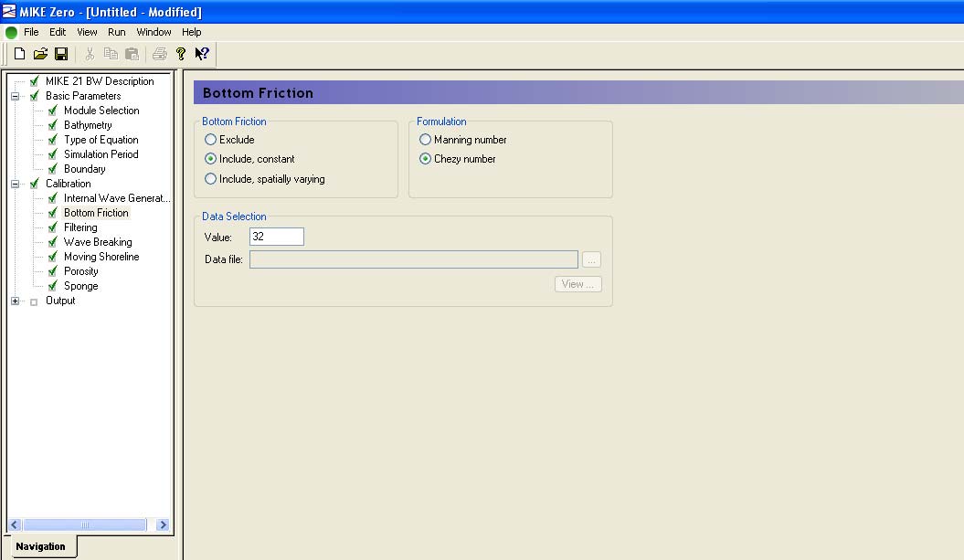Click the Cut scissors toolbar icon
The width and height of the screenshot is (964, 560).
click(90, 54)
